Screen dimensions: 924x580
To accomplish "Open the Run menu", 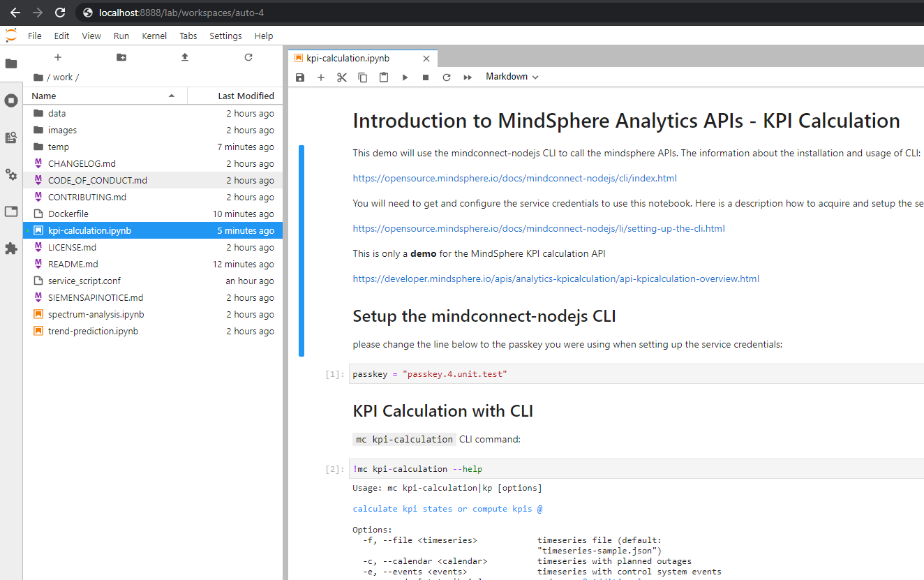I will (x=121, y=36).
